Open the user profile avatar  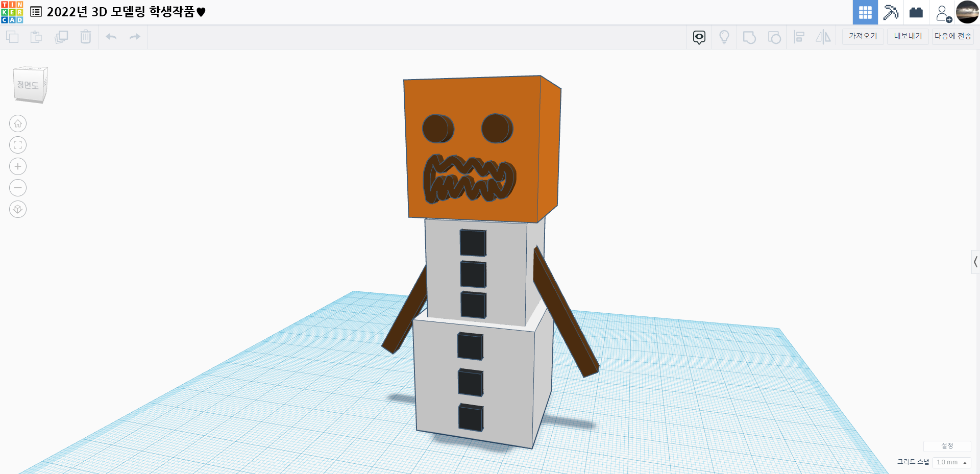tap(967, 12)
